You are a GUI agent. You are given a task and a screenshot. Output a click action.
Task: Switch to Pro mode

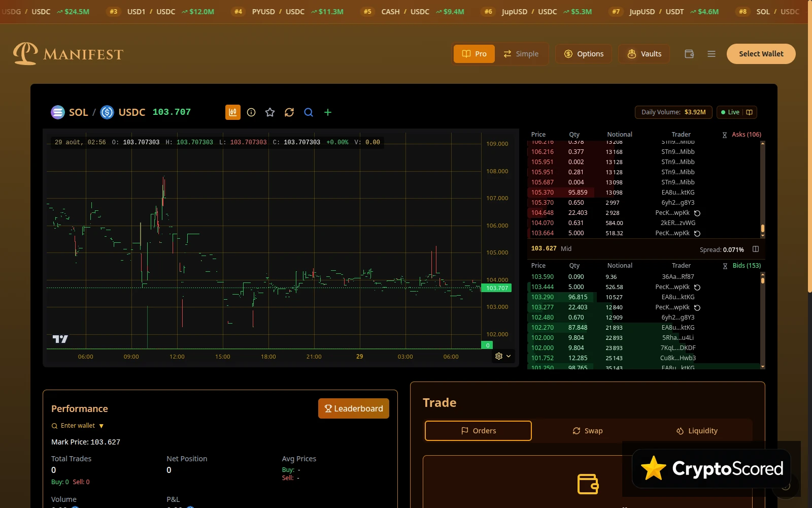[x=474, y=54]
